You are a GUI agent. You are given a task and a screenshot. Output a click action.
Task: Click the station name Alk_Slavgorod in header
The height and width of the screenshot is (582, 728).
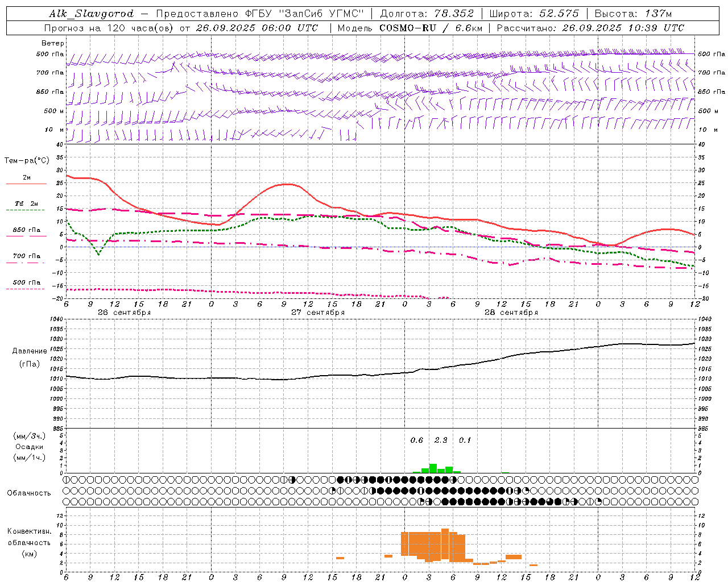(91, 14)
